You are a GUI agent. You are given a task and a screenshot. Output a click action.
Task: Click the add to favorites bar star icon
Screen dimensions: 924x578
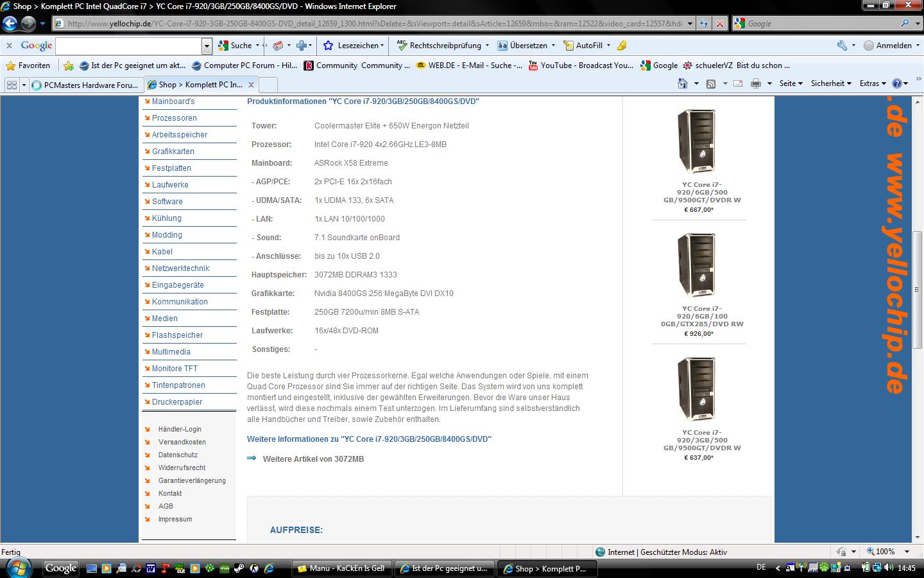point(69,66)
